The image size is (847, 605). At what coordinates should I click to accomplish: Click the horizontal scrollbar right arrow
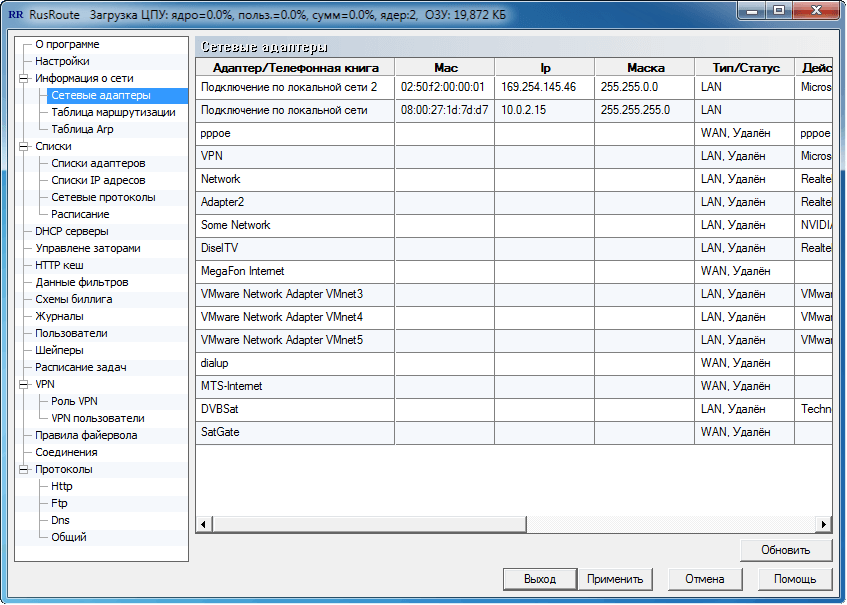(824, 525)
